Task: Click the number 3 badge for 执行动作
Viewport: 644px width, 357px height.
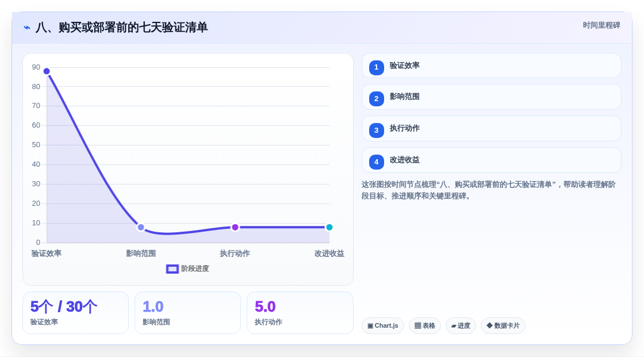Action: pos(376,130)
